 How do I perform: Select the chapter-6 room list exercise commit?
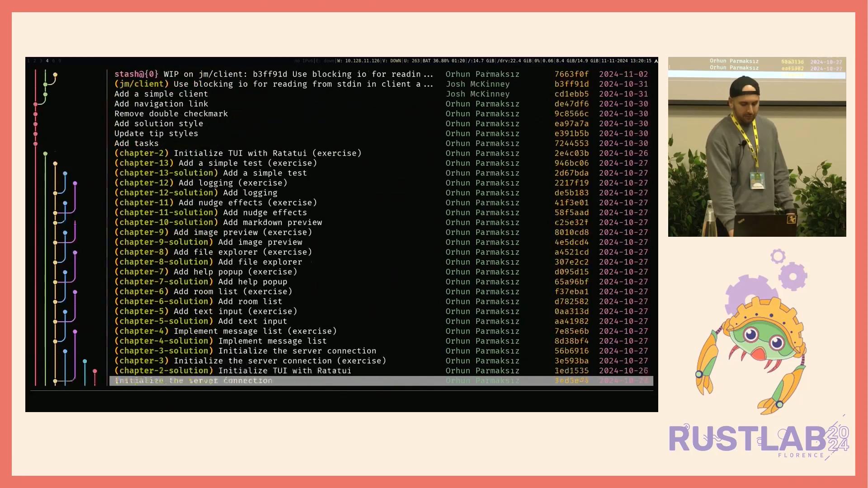point(381,292)
